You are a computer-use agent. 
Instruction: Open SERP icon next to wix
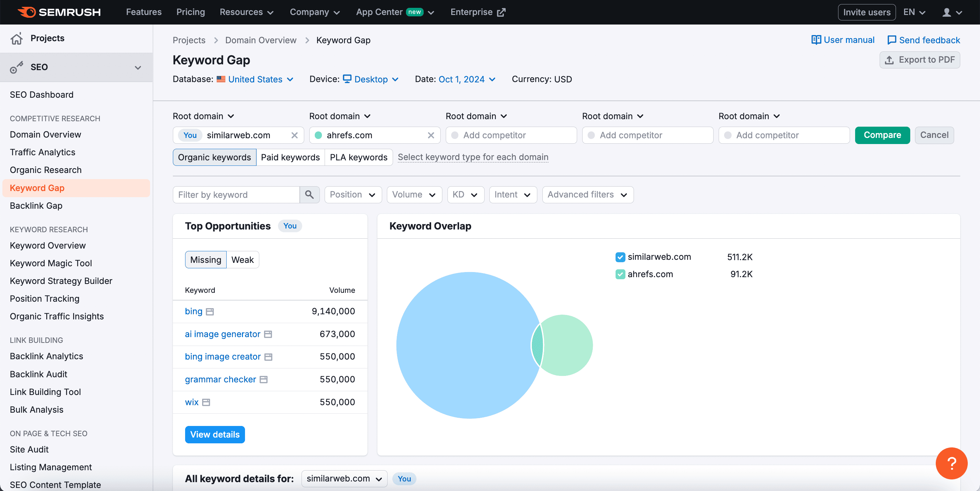click(206, 402)
